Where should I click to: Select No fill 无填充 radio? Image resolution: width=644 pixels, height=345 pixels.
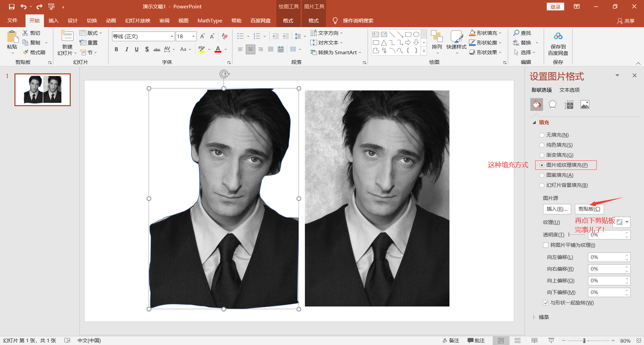[542, 135]
